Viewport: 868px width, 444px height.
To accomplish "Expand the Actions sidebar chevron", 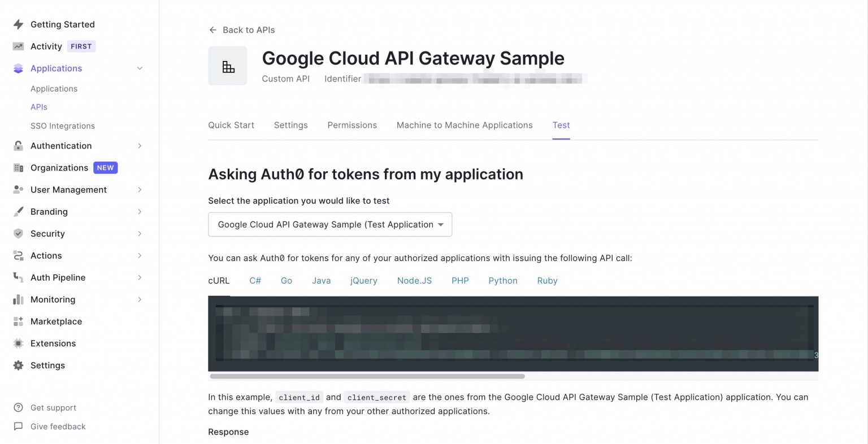I will click(x=140, y=255).
